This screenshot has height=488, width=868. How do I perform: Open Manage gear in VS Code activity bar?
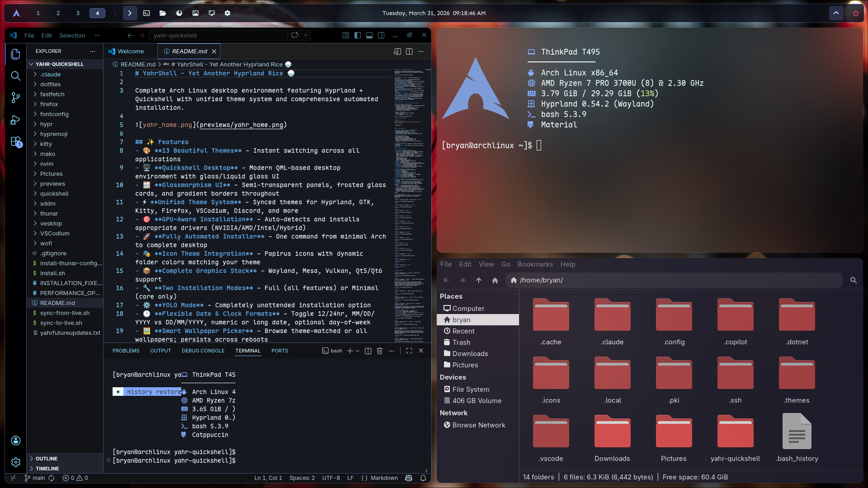15,462
